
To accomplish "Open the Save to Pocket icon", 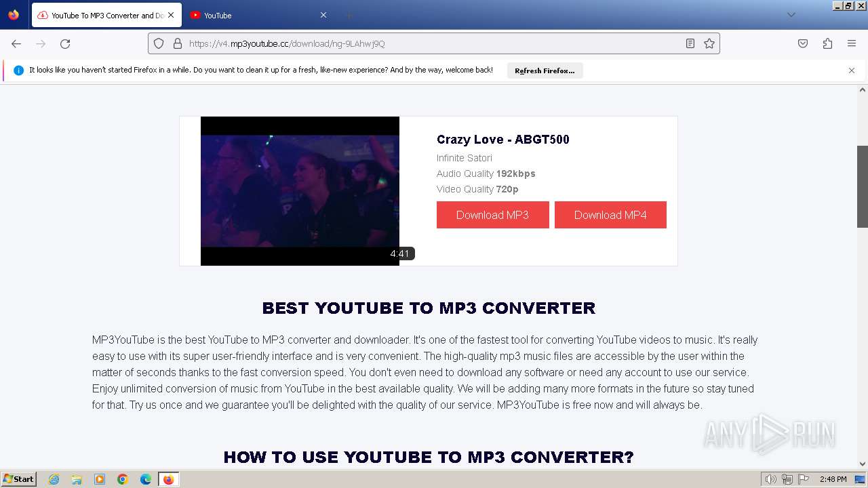I will [x=803, y=43].
